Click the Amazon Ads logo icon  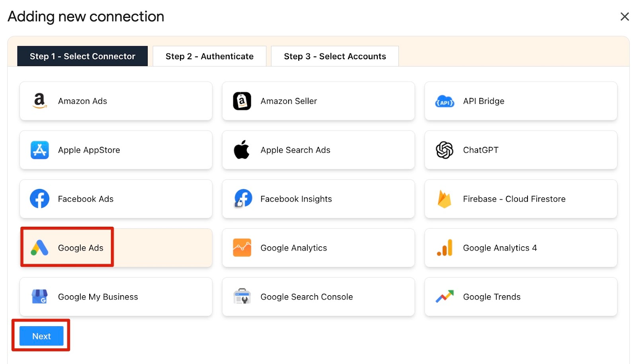(x=39, y=101)
